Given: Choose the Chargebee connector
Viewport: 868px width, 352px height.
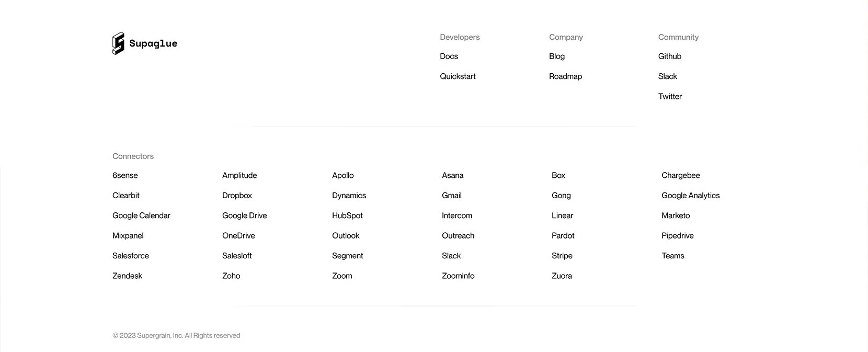Looking at the screenshot, I should 681,176.
